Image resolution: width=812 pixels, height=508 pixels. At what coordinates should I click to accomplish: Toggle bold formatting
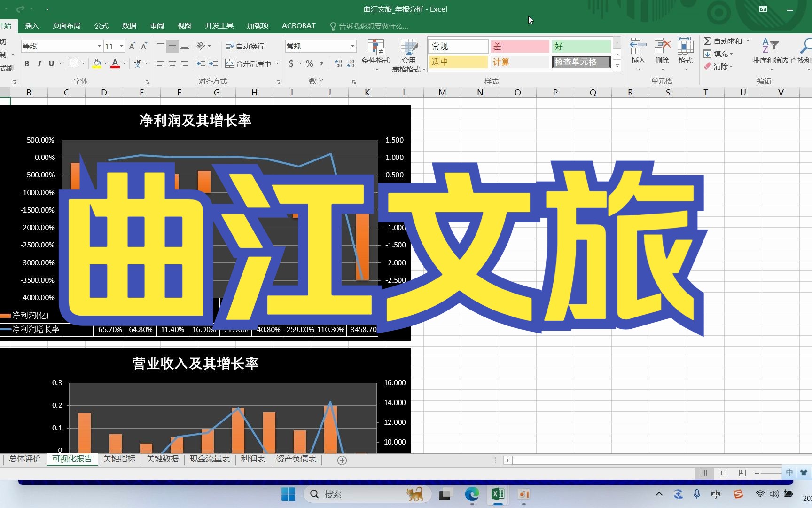click(x=27, y=63)
